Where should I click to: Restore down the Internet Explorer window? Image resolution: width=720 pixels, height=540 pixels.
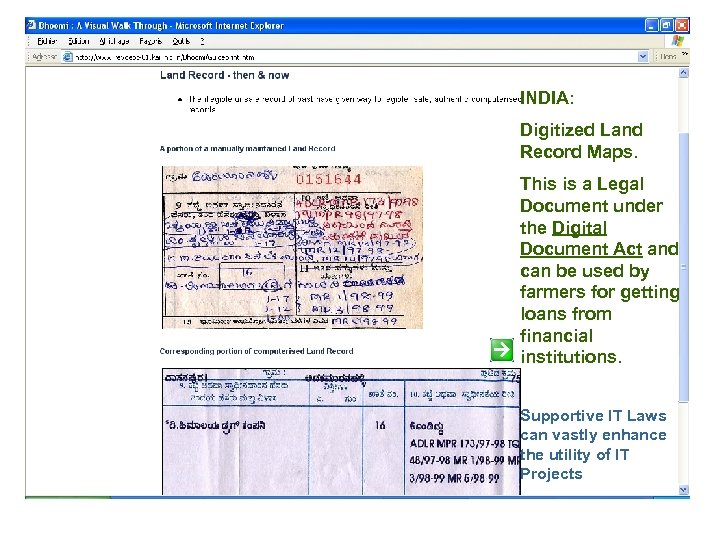[x=667, y=25]
